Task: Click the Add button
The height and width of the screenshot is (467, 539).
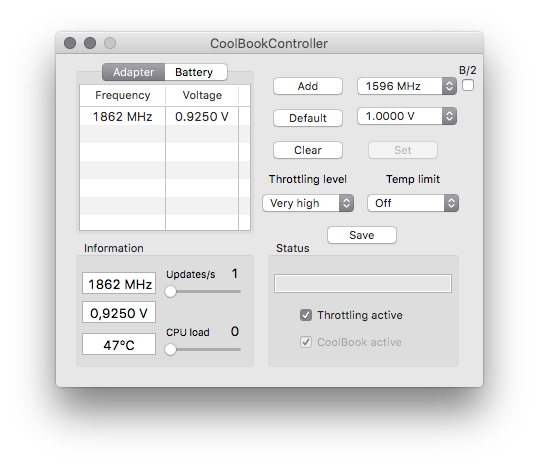Action: 308,86
